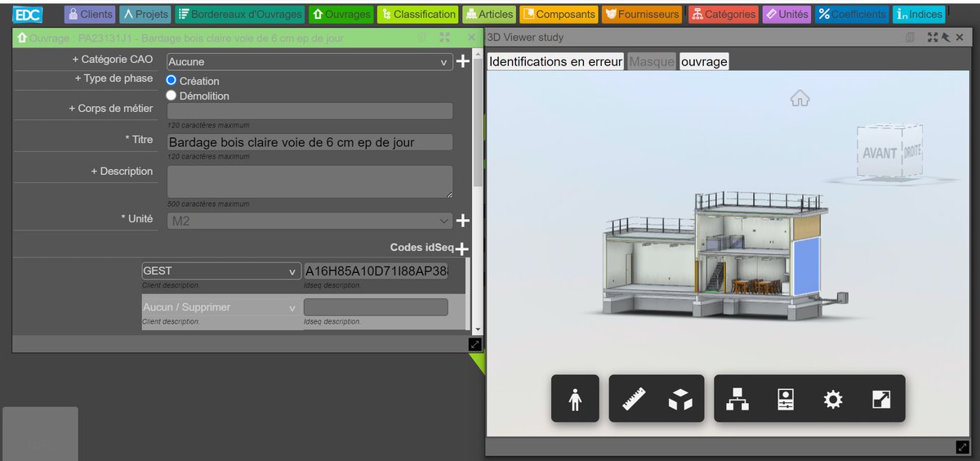The image size is (980, 461).
Task: Click fullscreen icon in Ouvrage panel header
Action: point(445,38)
